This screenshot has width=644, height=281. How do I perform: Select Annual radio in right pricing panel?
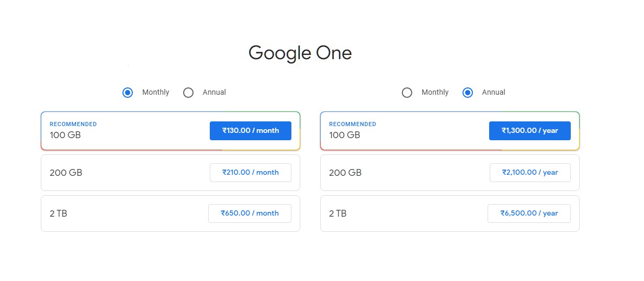click(468, 93)
